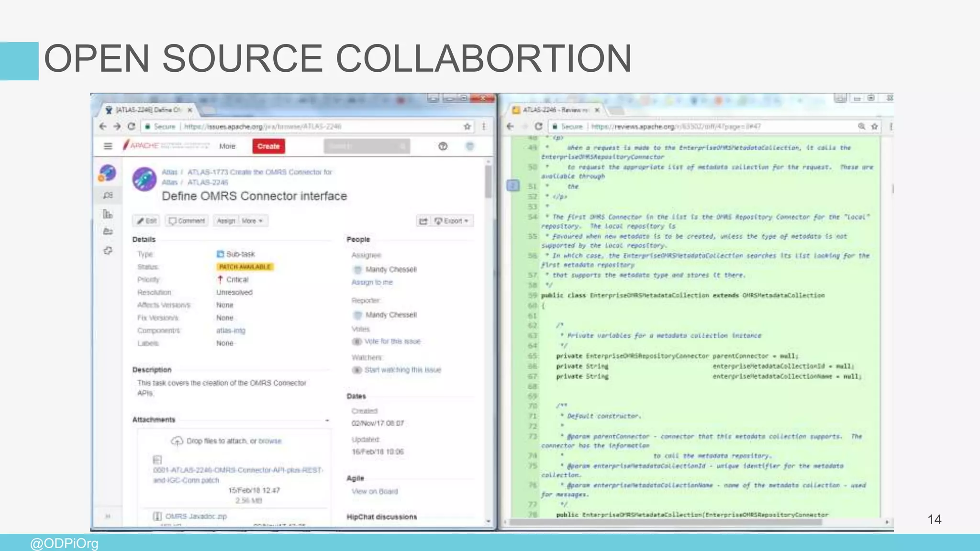Open the 0001-ATLAS-2246 patch attachment
Screen dimensions: 980x551
(238, 475)
